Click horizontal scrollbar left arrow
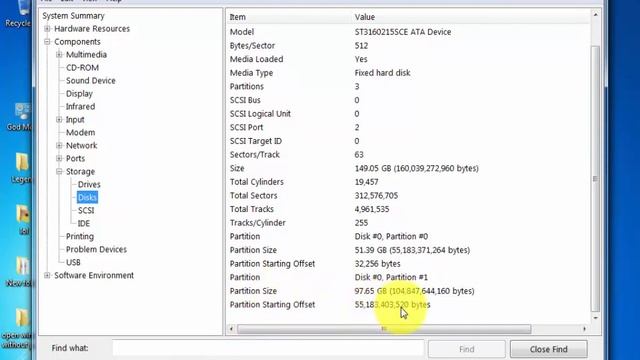 click(231, 329)
